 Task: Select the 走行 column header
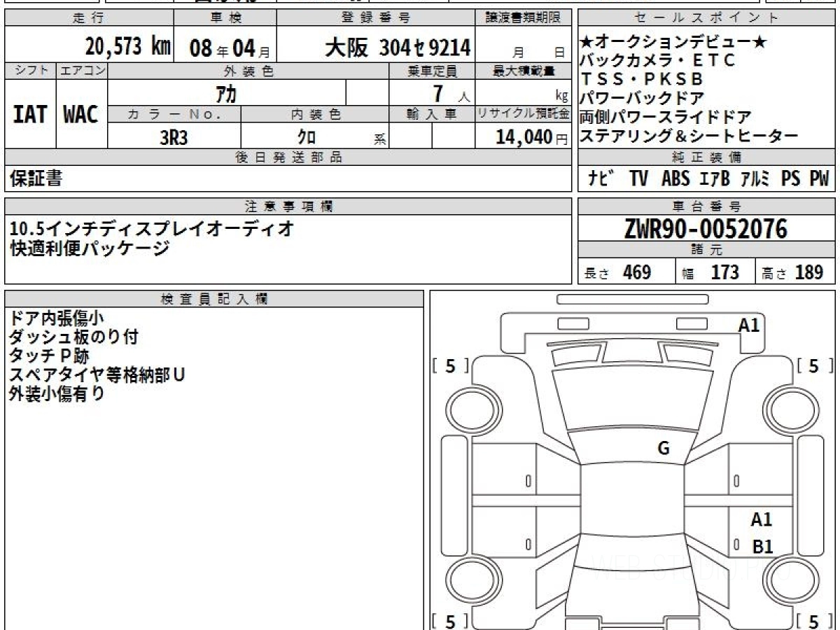(x=89, y=17)
